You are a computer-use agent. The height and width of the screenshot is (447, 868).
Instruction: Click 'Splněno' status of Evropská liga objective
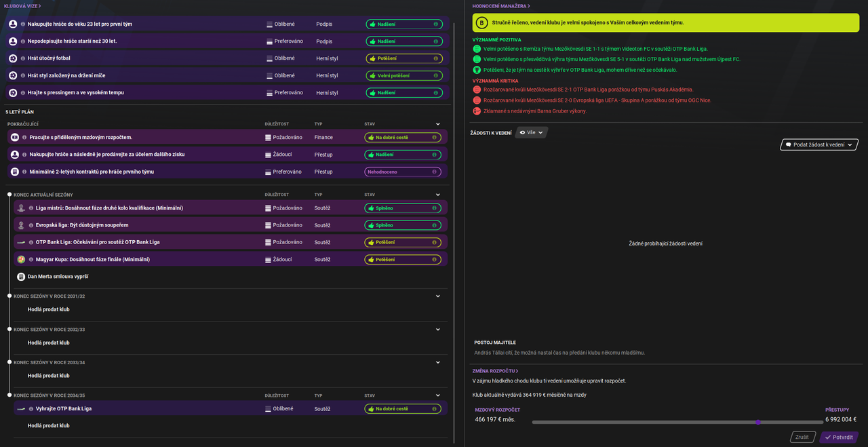[x=403, y=225]
